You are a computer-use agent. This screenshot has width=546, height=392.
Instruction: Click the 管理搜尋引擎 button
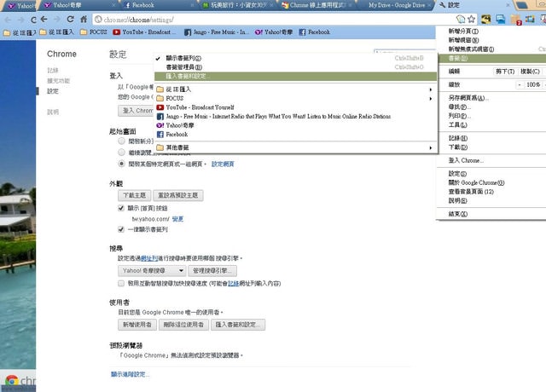212,270
